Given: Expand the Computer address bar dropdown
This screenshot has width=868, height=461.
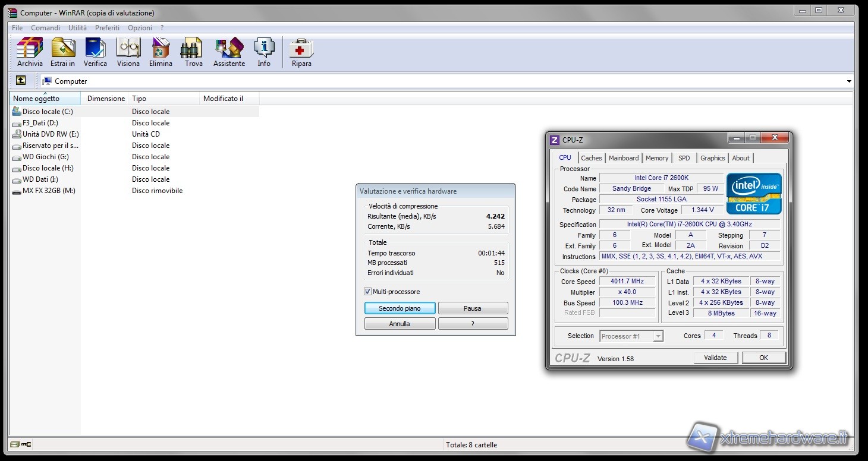Looking at the screenshot, I should coord(849,81).
